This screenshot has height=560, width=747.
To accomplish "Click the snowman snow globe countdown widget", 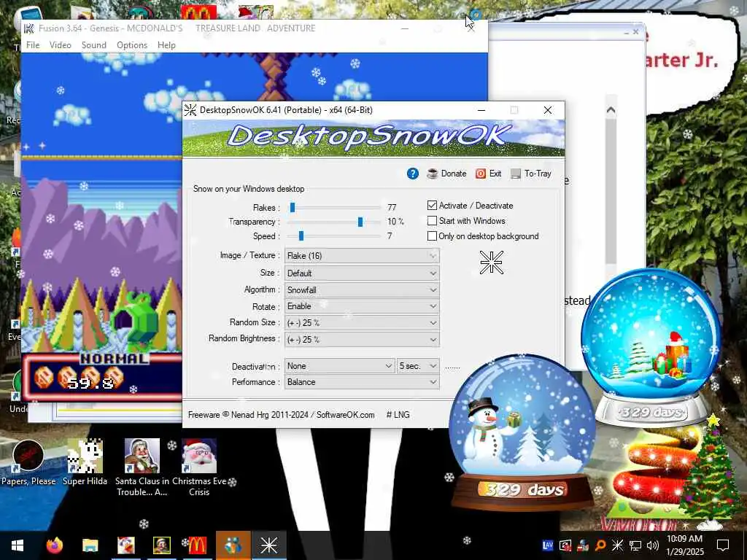I will (x=522, y=432).
